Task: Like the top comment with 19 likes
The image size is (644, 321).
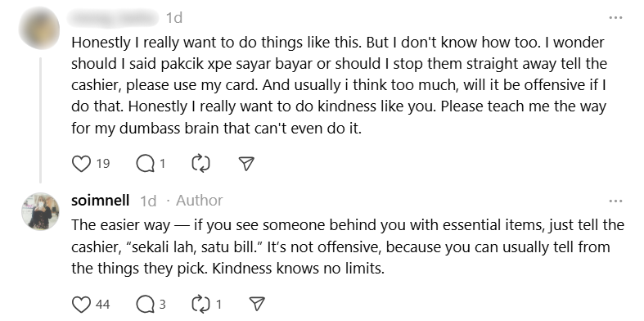Action: (x=81, y=164)
